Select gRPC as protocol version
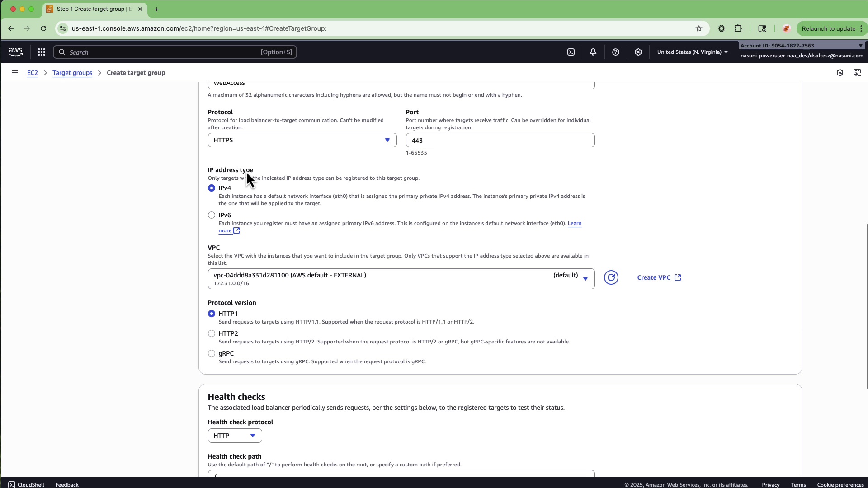 212,353
